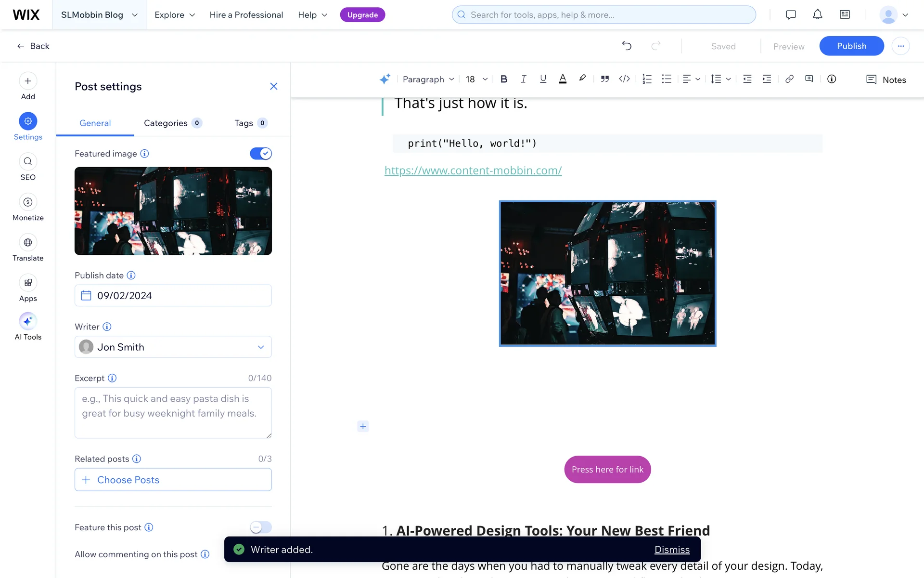Apply Italic formatting from the toolbar

523,79
